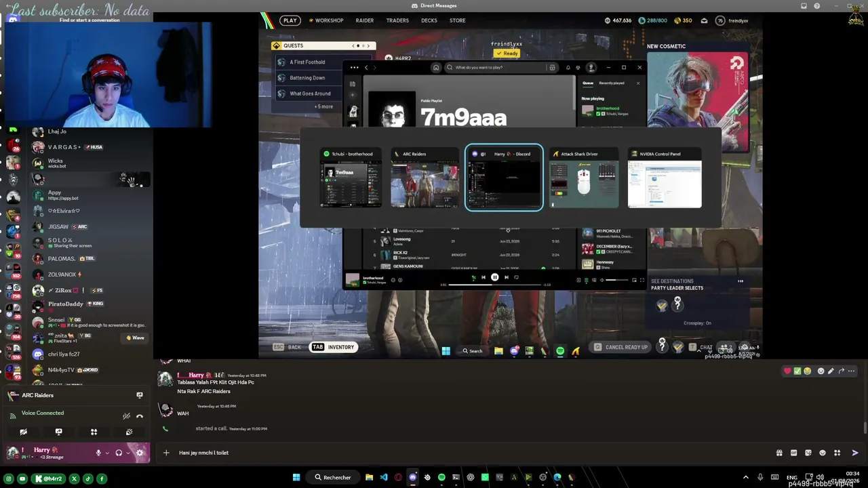This screenshot has height=488, width=868.
Task: Expand Discord microphone input options
Action: click(106, 453)
